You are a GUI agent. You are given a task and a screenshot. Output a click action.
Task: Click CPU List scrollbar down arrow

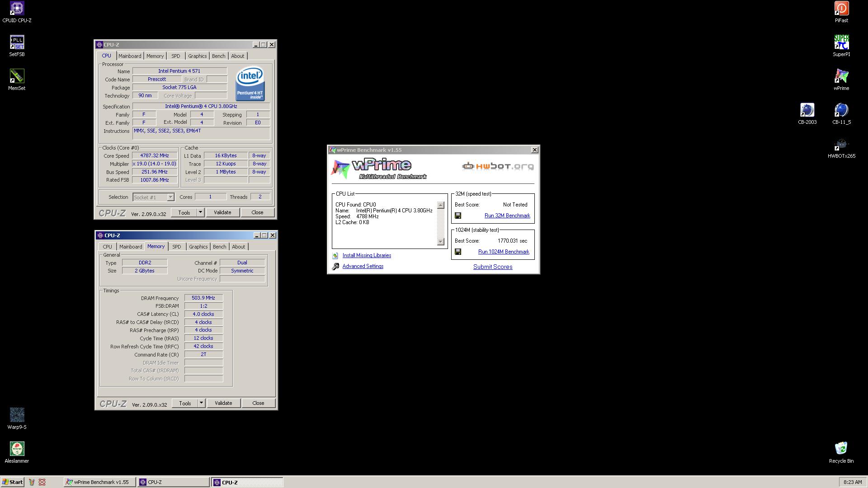[441, 242]
